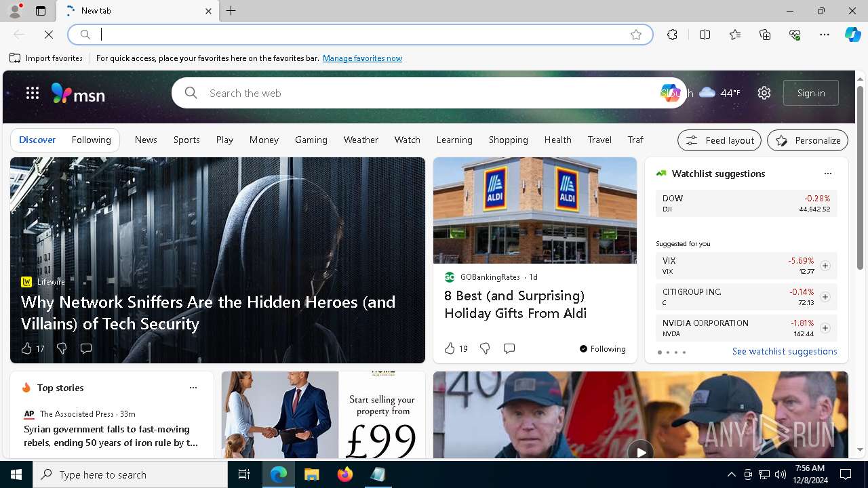Screen dimensions: 868x488
Task: Open the Shopping category
Action: click(509, 140)
